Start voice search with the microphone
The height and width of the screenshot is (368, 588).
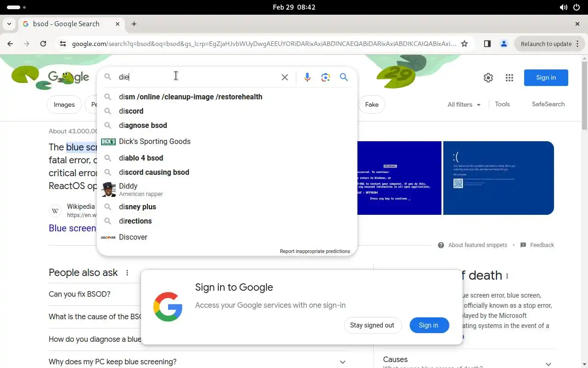point(307,77)
